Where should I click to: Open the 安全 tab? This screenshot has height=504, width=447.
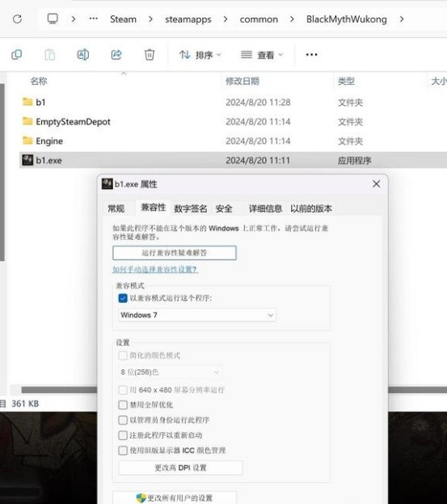coord(224,208)
